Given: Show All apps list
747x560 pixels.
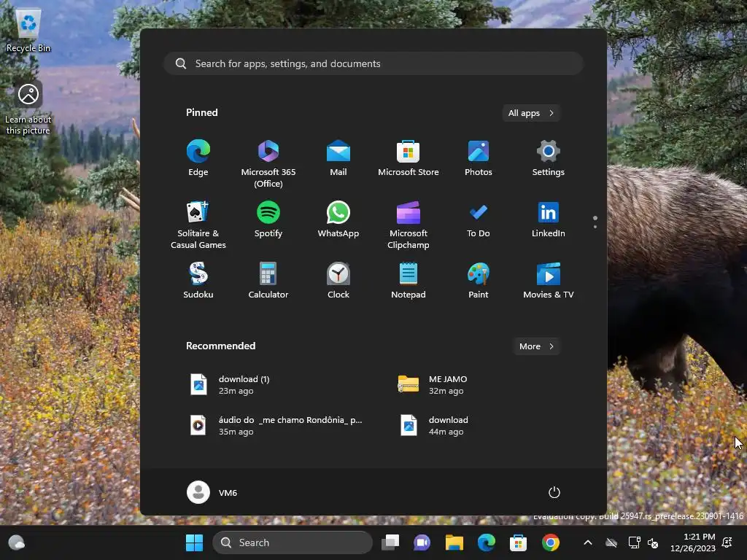Looking at the screenshot, I should point(531,113).
